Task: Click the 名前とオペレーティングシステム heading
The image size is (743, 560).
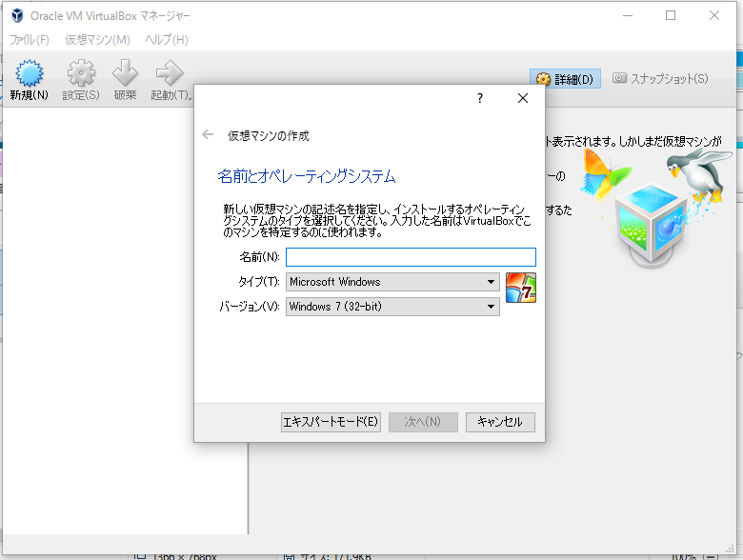Action: point(307,176)
